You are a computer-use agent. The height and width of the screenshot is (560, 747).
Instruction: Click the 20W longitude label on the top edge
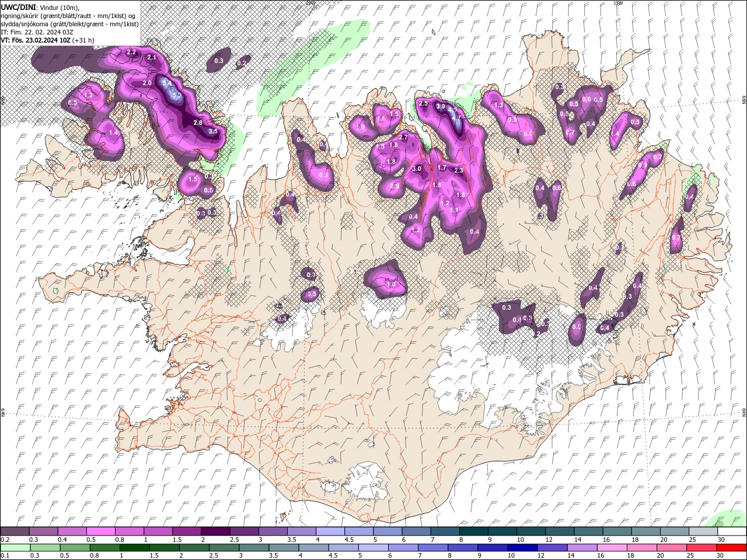point(310,3)
